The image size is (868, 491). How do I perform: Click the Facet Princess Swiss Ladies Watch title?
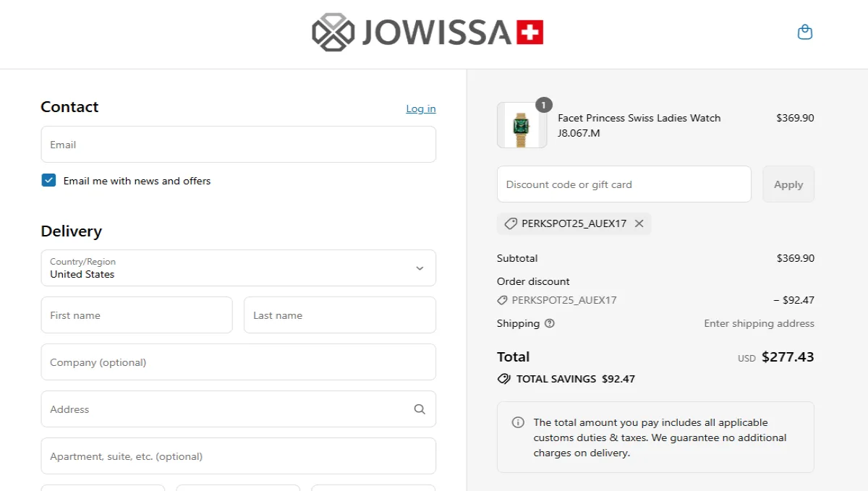[639, 118]
